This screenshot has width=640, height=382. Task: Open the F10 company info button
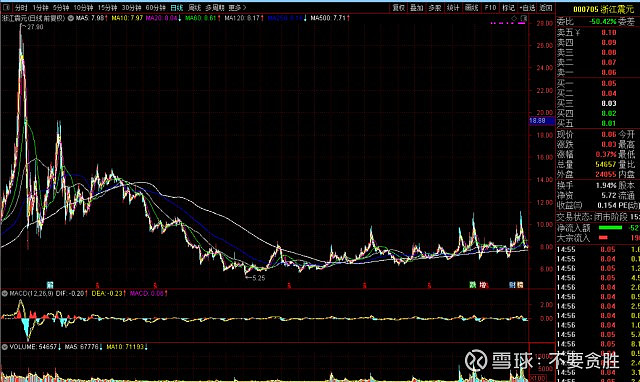click(x=490, y=8)
